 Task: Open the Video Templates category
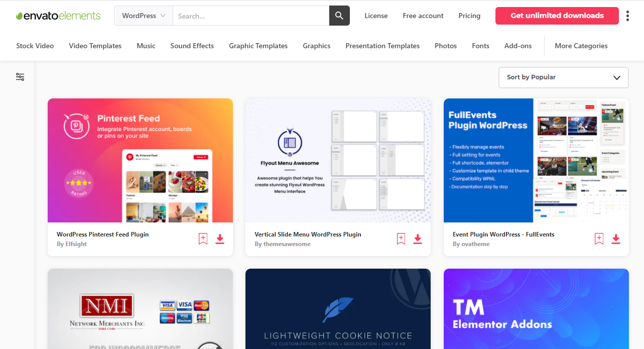point(95,46)
